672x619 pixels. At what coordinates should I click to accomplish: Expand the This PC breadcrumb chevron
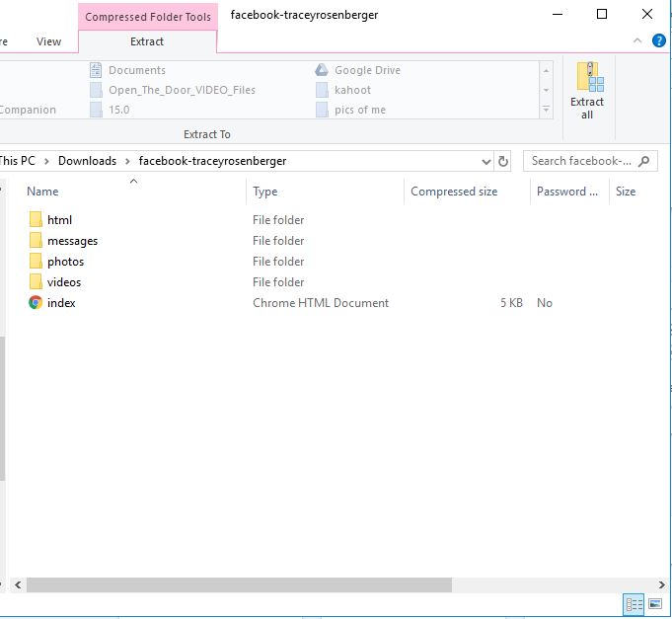(x=46, y=162)
